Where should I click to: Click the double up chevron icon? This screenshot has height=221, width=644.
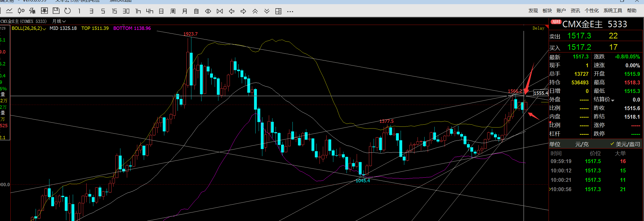coord(255,11)
